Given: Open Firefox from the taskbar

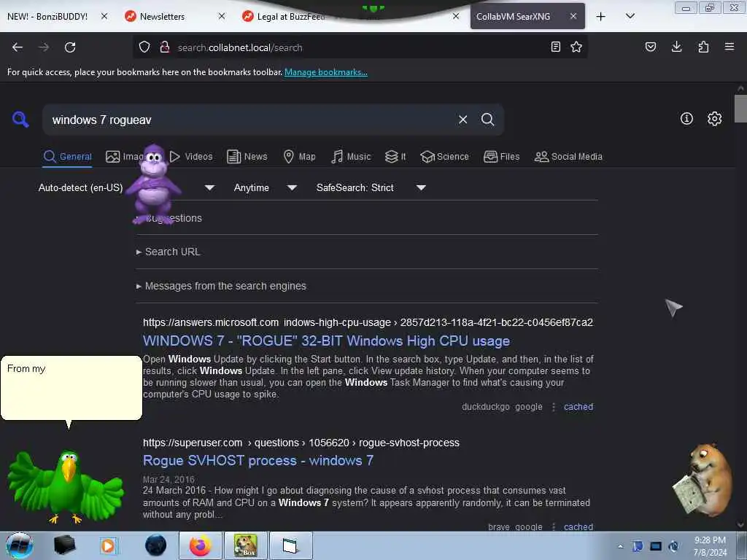Looking at the screenshot, I should (200, 545).
